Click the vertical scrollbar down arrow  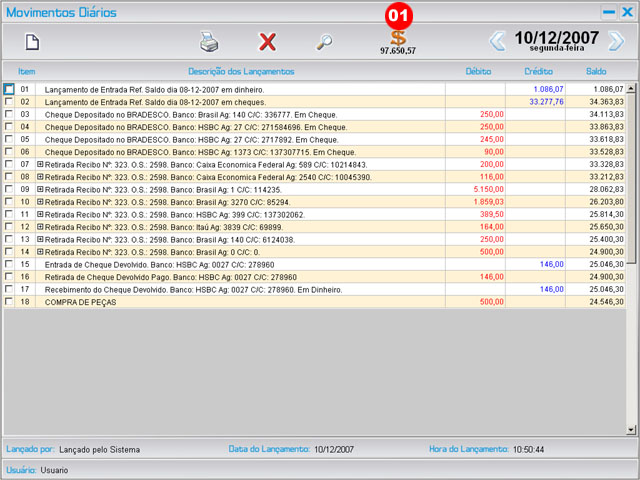(630, 429)
